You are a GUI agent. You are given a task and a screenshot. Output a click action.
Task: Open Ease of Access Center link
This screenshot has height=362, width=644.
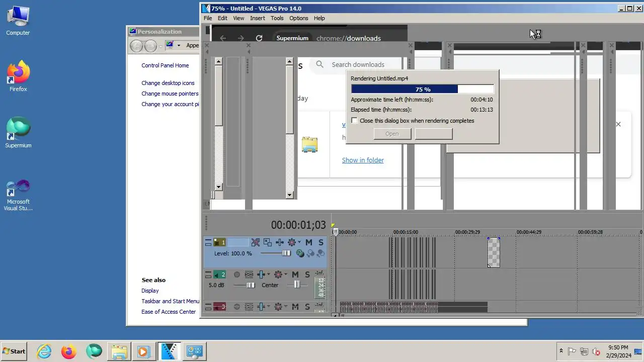tap(169, 312)
